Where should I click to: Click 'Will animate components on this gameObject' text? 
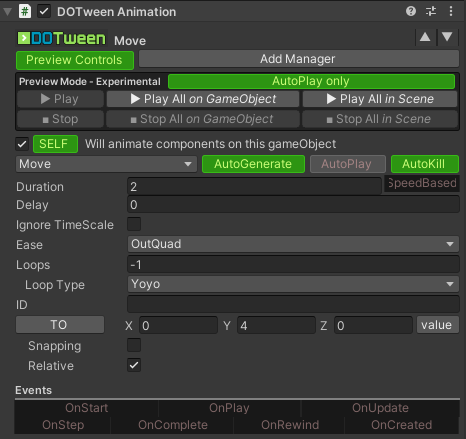[x=210, y=144]
